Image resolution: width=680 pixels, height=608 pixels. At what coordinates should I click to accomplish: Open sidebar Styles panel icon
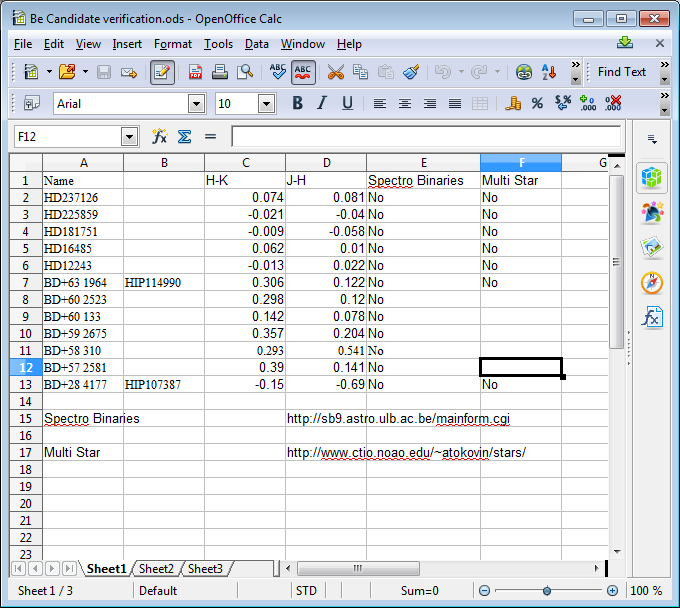click(x=652, y=212)
